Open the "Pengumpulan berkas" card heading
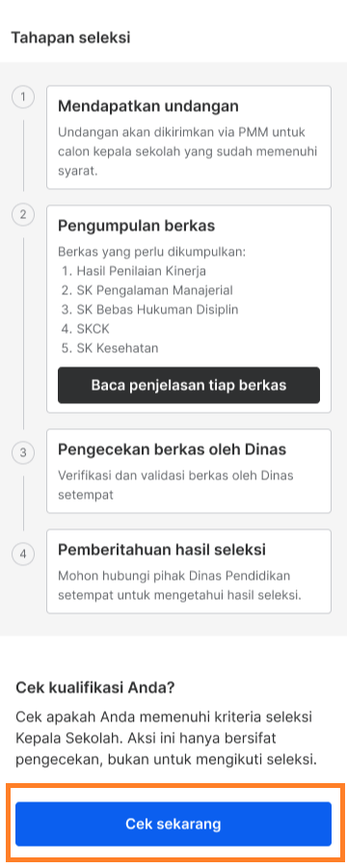The image size is (347, 868). coord(137,226)
